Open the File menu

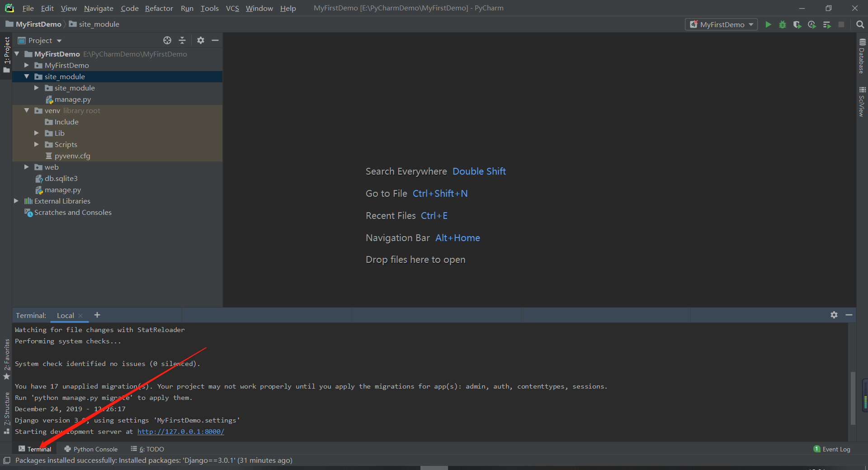click(x=28, y=8)
